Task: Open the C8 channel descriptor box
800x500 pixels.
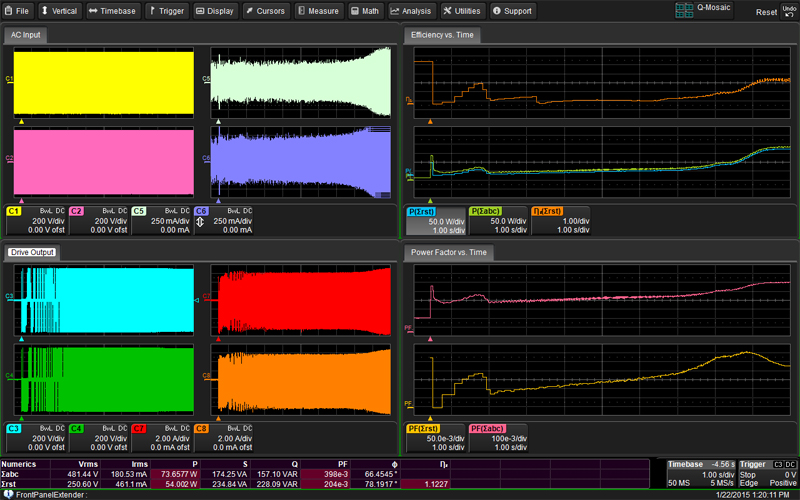Action: coord(223,438)
